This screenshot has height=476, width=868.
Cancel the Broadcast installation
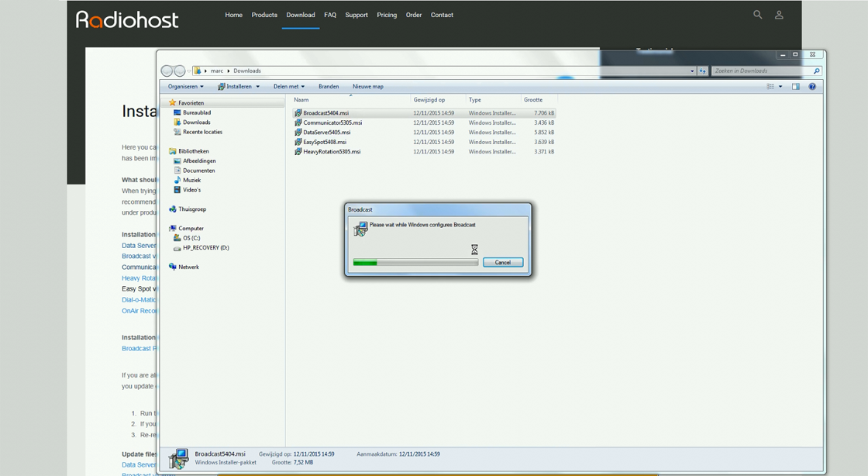pos(503,262)
